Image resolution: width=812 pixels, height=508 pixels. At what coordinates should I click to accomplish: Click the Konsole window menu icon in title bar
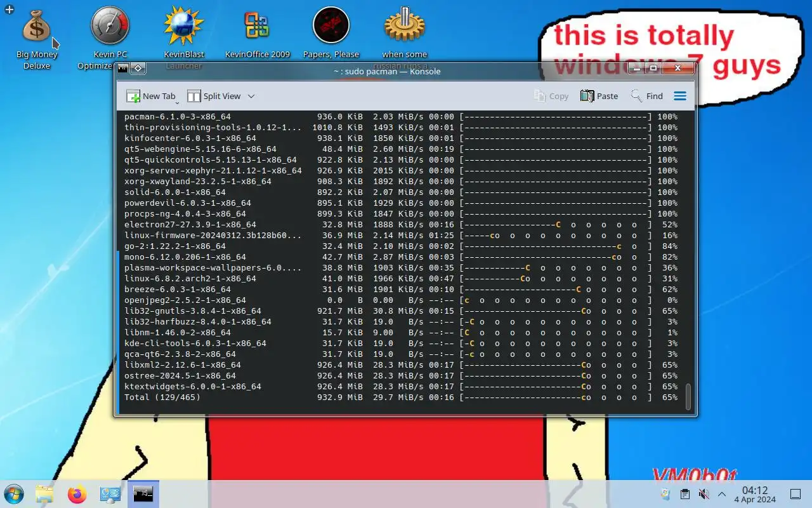pyautogui.click(x=123, y=68)
